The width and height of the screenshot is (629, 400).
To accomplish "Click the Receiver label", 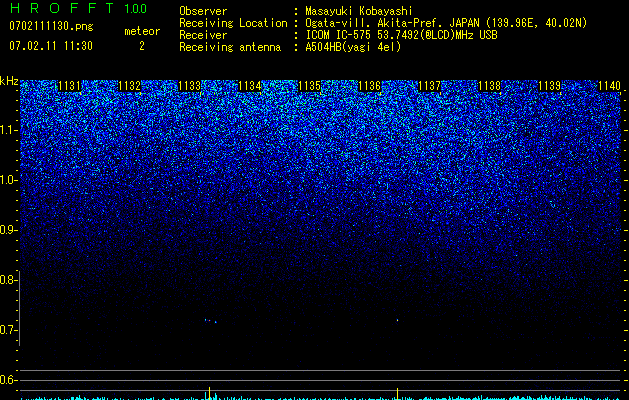I will click(x=203, y=35).
